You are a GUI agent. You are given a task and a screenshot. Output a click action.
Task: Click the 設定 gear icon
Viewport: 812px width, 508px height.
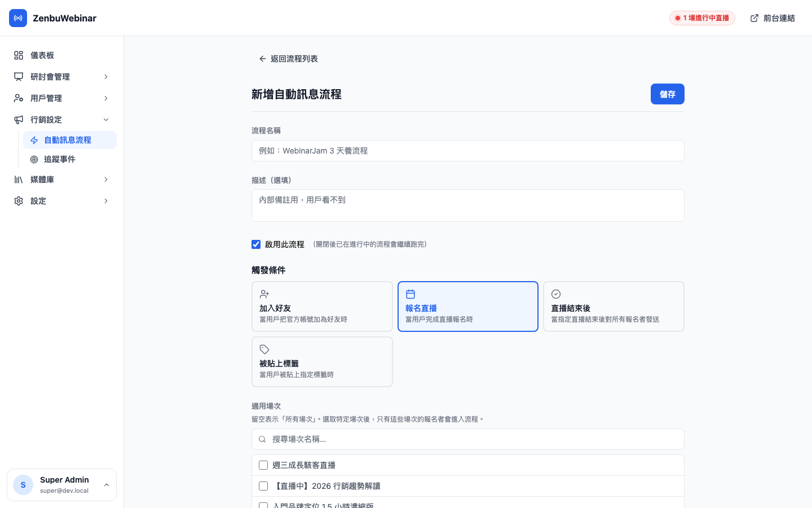coord(17,201)
